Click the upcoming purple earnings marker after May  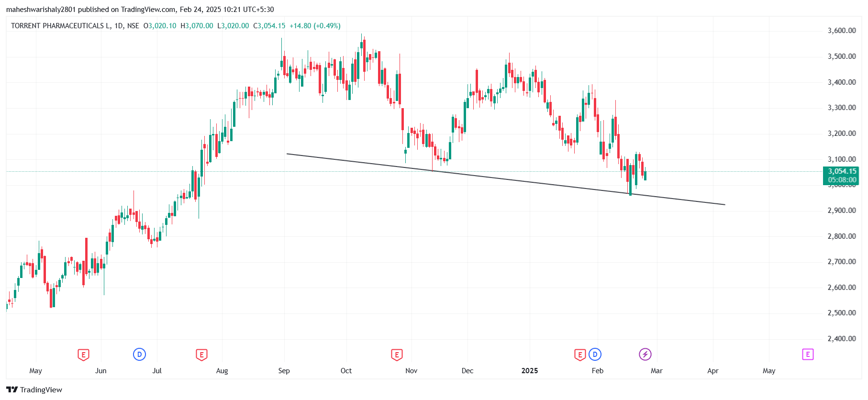808,355
